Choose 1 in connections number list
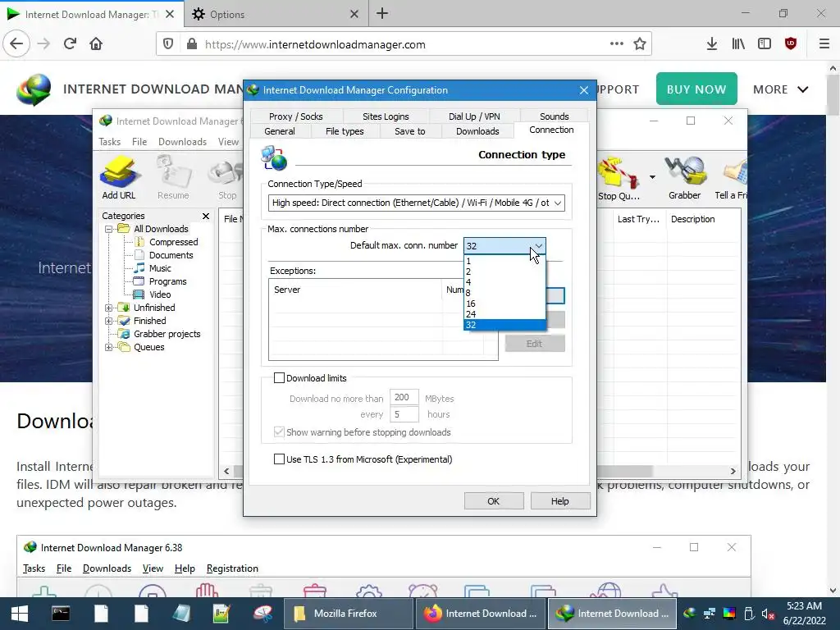Viewport: 840px width, 630px height. point(504,262)
